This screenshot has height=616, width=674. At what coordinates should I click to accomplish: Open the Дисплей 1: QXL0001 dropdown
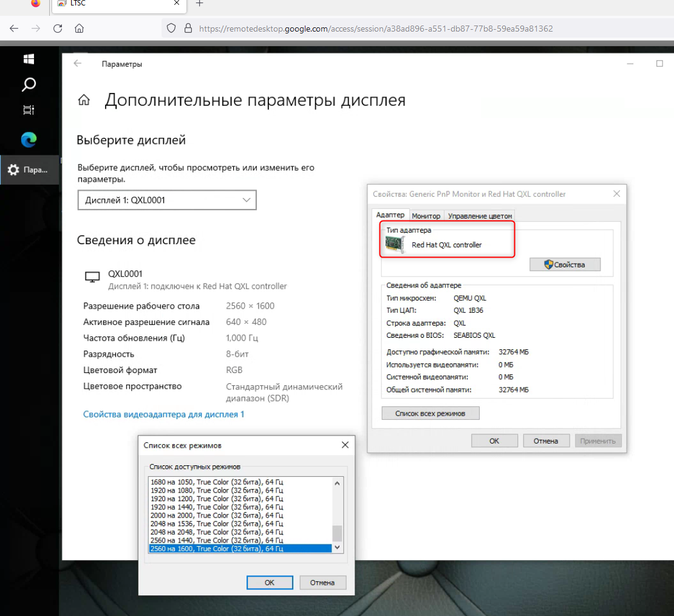(x=167, y=200)
